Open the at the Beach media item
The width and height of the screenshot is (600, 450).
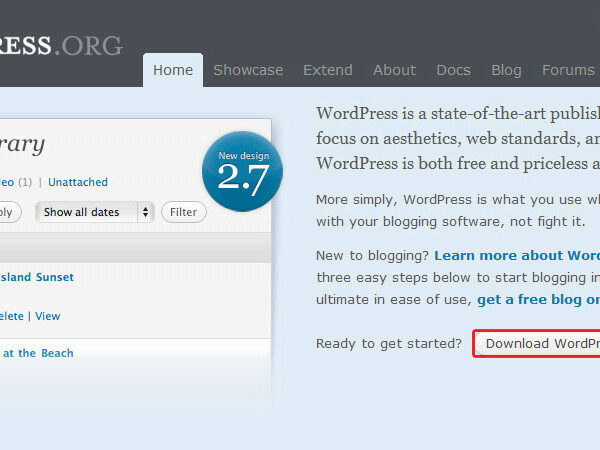(x=38, y=353)
